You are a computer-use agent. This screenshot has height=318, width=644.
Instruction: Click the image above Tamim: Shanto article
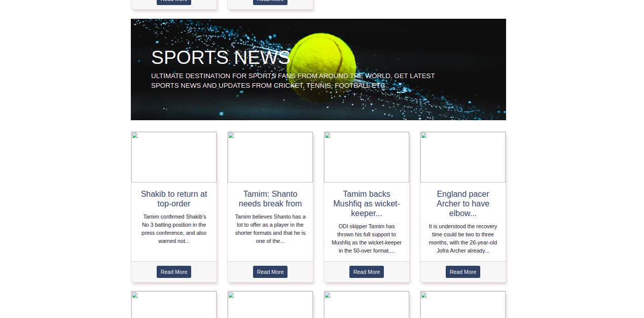pyautogui.click(x=270, y=157)
